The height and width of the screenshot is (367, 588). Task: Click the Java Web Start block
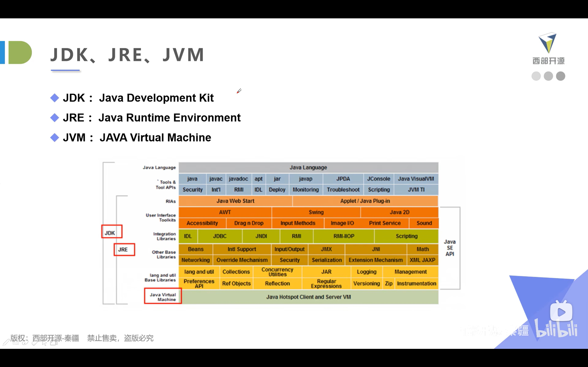coord(235,201)
